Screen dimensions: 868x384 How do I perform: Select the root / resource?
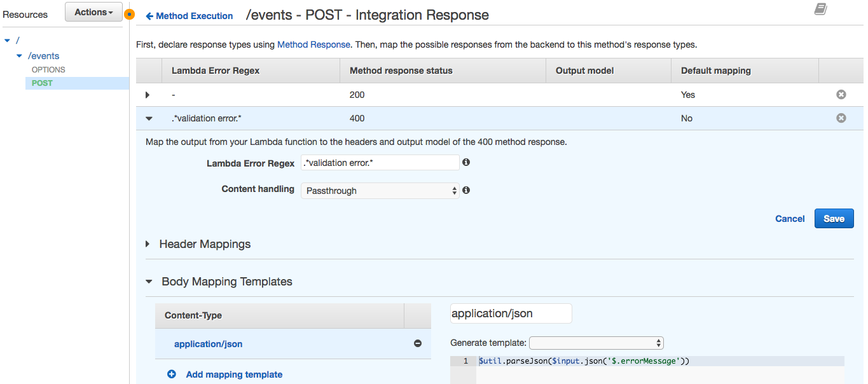17,41
